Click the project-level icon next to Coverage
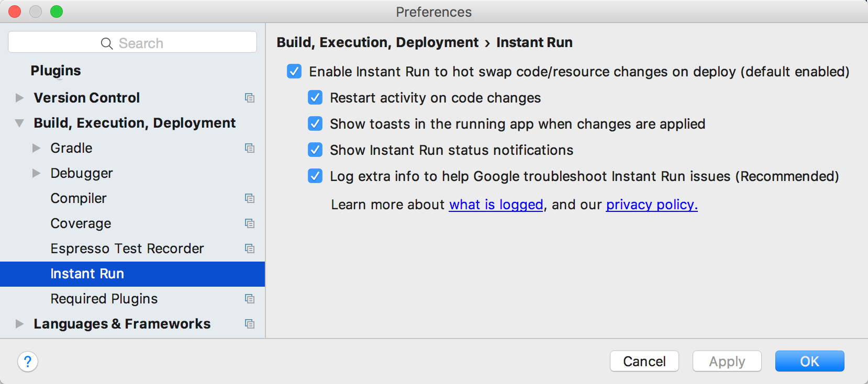Viewport: 868px width, 384px height. tap(250, 223)
